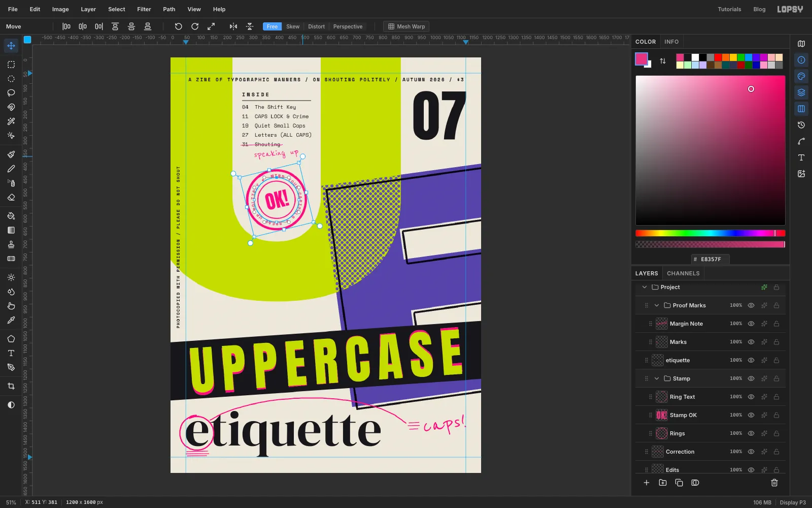
Task: Select the eraser tool
Action: pyautogui.click(x=11, y=197)
